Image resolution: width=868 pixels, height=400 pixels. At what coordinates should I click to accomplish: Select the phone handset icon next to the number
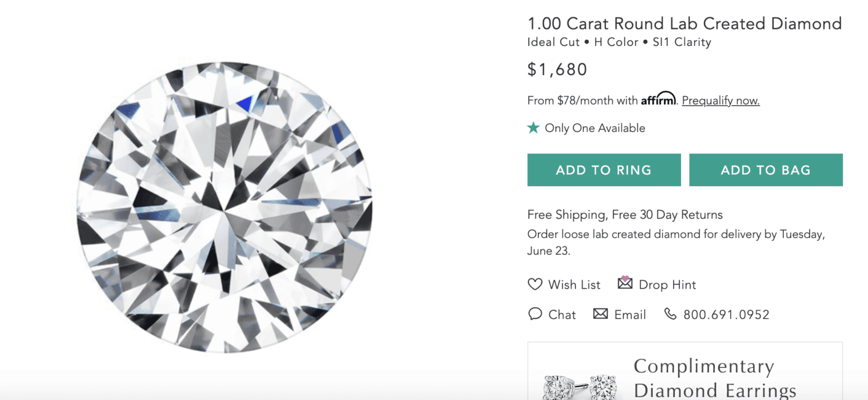click(x=670, y=314)
